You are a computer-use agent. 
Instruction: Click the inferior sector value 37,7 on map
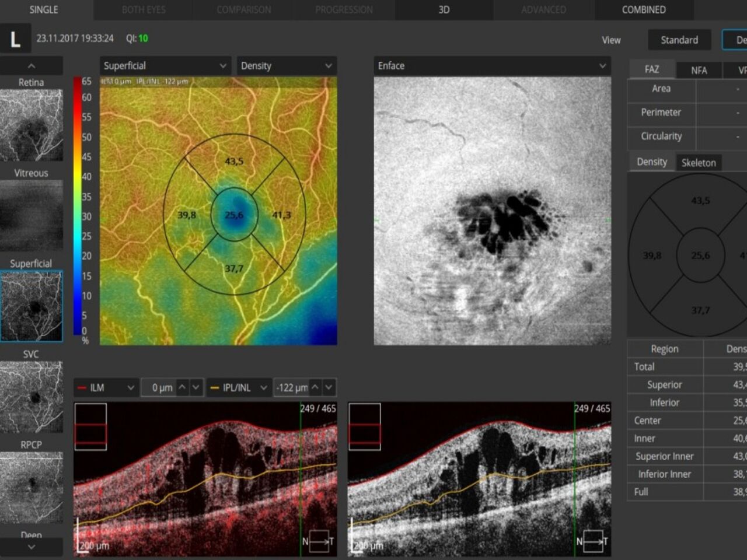point(234,269)
